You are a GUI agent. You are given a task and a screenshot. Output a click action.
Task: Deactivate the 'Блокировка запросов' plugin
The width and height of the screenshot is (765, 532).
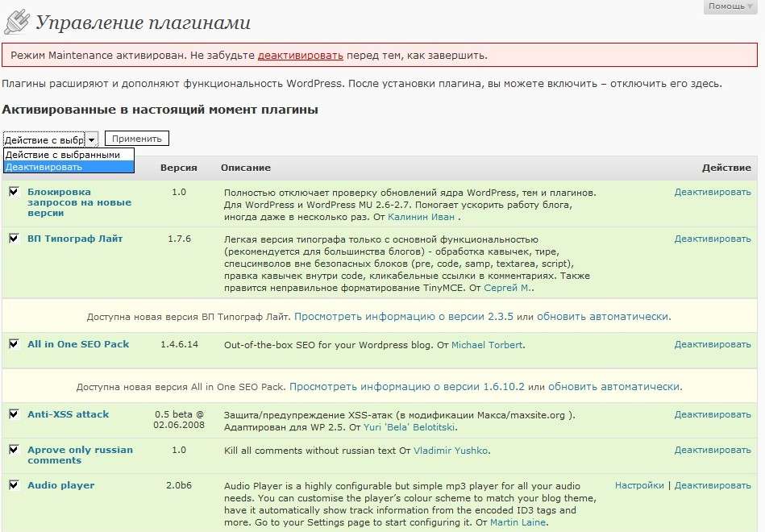tap(713, 193)
